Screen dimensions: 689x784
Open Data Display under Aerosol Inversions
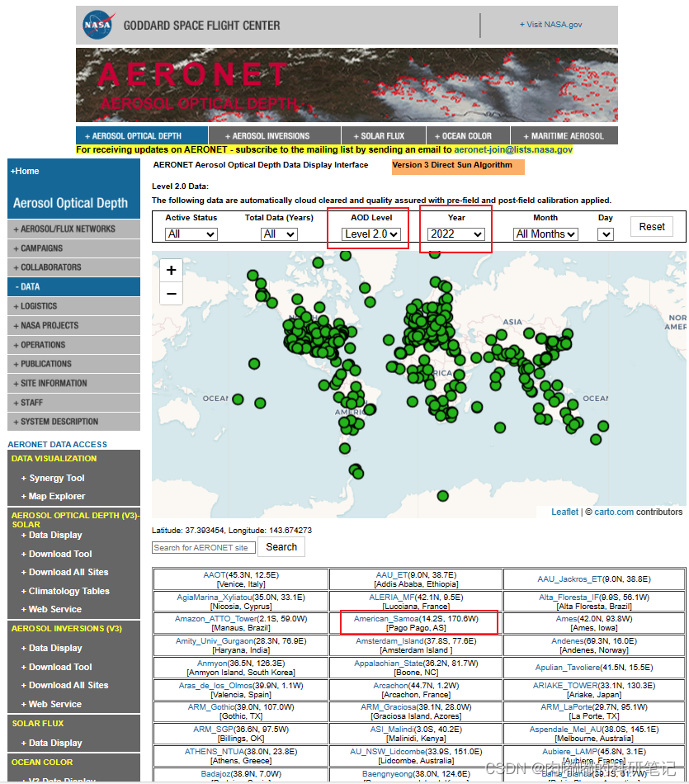51,648
